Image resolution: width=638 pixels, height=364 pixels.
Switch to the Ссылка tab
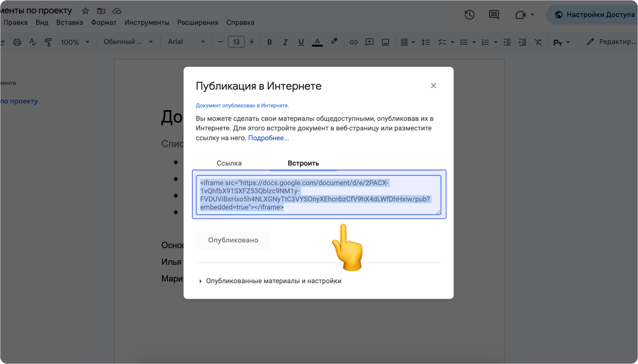229,163
